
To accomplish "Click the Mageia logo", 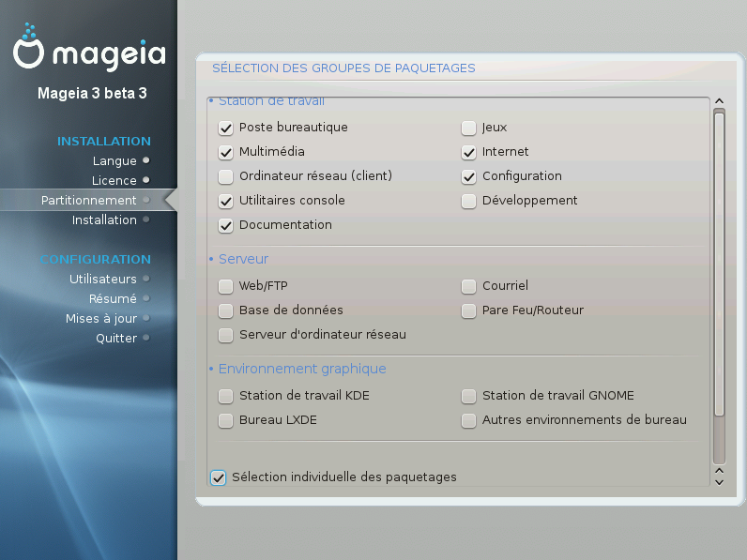I will (89, 48).
